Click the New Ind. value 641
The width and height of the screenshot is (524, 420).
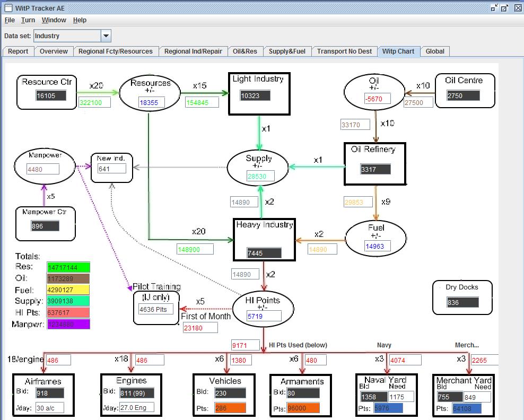[x=111, y=169]
